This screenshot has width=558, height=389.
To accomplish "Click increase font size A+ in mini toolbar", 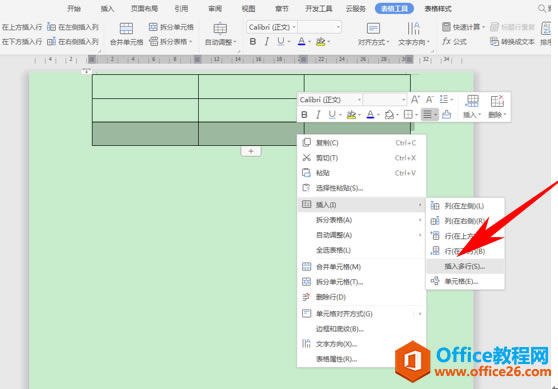I will (x=415, y=99).
